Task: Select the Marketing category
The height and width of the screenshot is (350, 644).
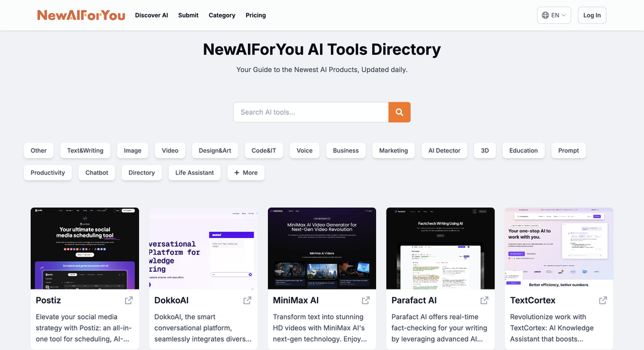Action: coord(393,151)
